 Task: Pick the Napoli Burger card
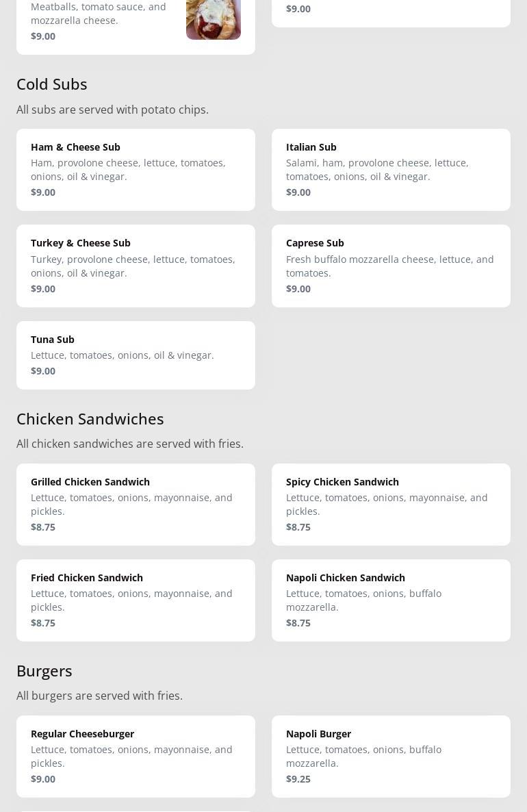391,756
